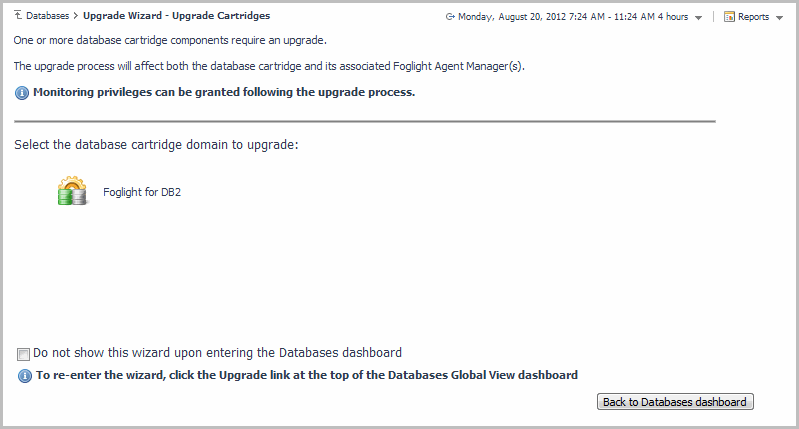Select the Foglight for DB2 cartridge icon
This screenshot has width=799, height=429.
point(72,191)
